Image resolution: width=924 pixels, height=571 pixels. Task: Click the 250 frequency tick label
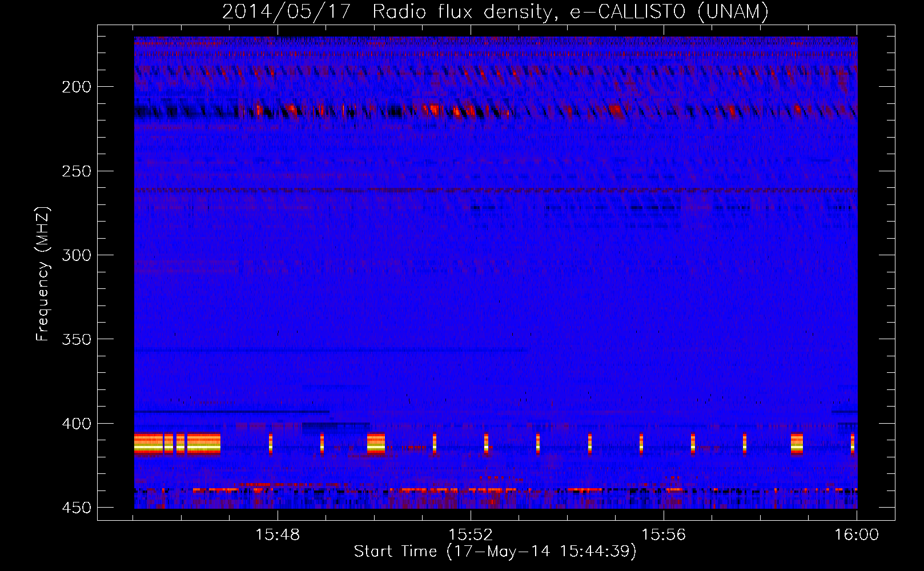tap(77, 171)
